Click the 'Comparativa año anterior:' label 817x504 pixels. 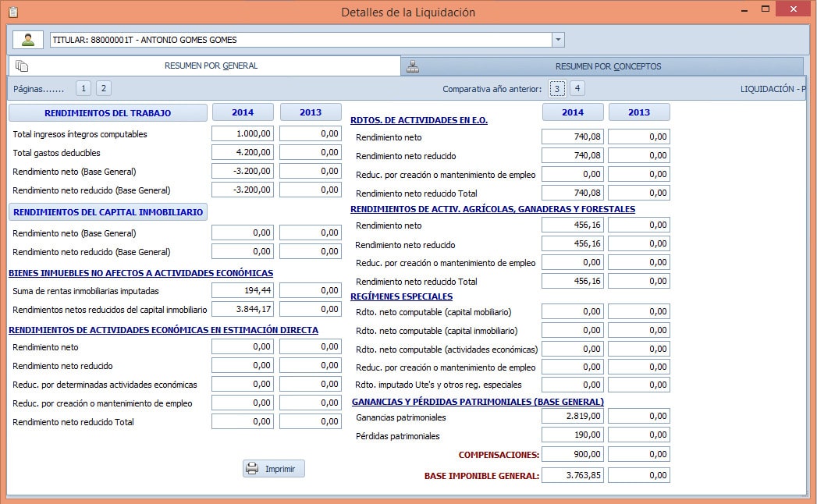coord(492,89)
